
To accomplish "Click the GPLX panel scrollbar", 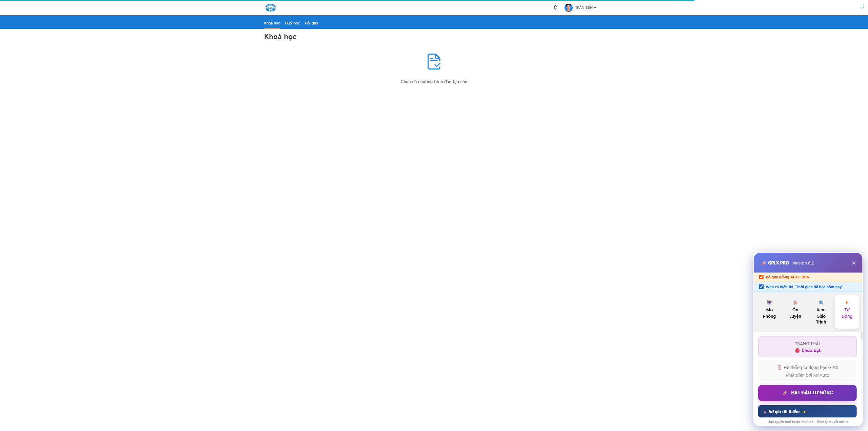I will tap(861, 336).
